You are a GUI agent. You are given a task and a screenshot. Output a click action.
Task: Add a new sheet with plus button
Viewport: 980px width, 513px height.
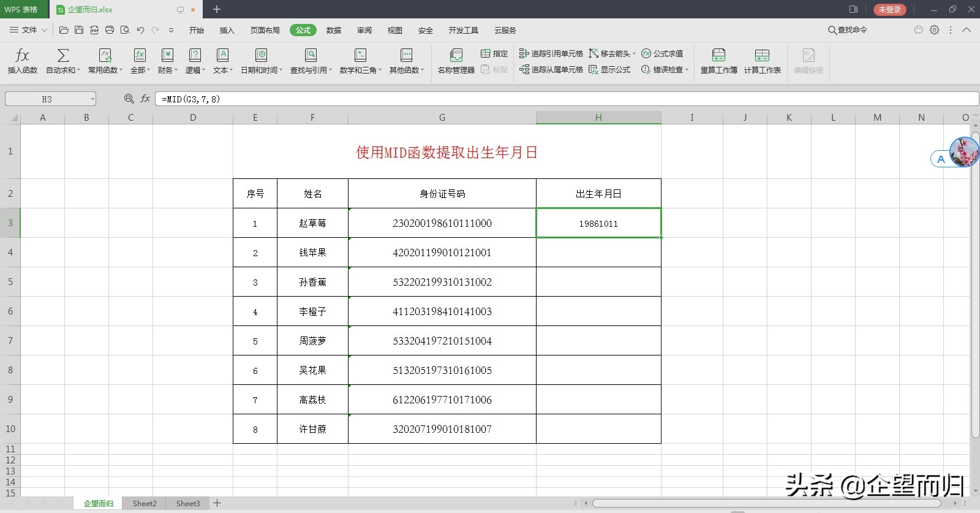tap(217, 503)
